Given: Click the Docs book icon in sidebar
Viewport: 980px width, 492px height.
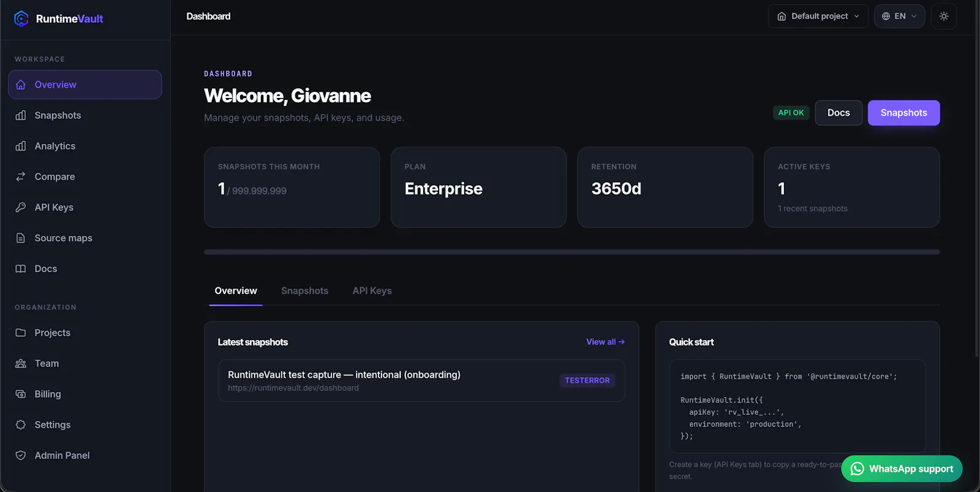Looking at the screenshot, I should 21,268.
